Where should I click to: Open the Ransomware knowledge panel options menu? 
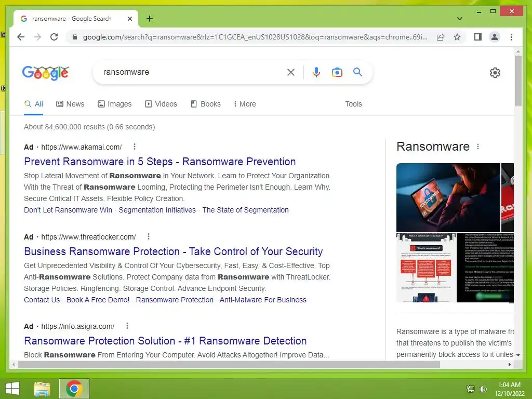pos(478,147)
